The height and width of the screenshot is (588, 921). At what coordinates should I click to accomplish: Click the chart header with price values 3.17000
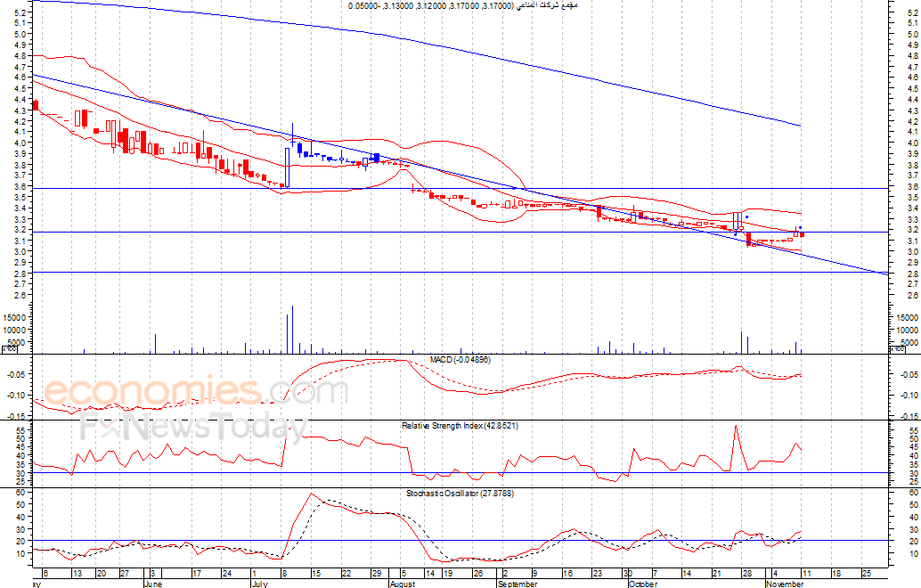tap(463, 5)
